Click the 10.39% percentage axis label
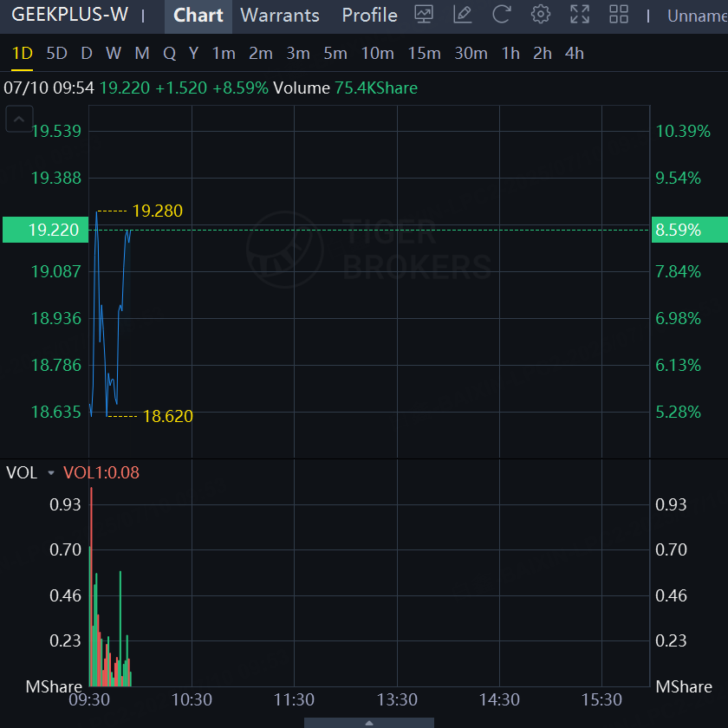728x728 pixels. pos(683,131)
